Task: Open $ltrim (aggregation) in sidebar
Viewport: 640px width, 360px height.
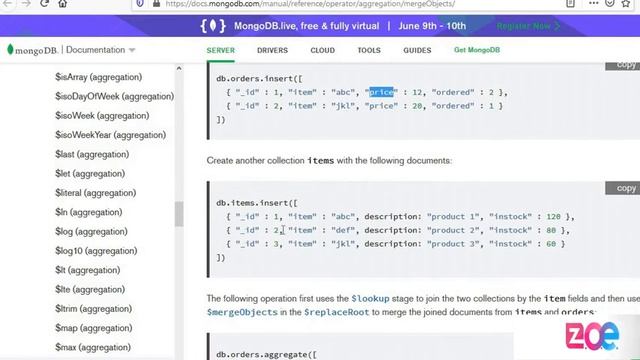Action: 93,309
